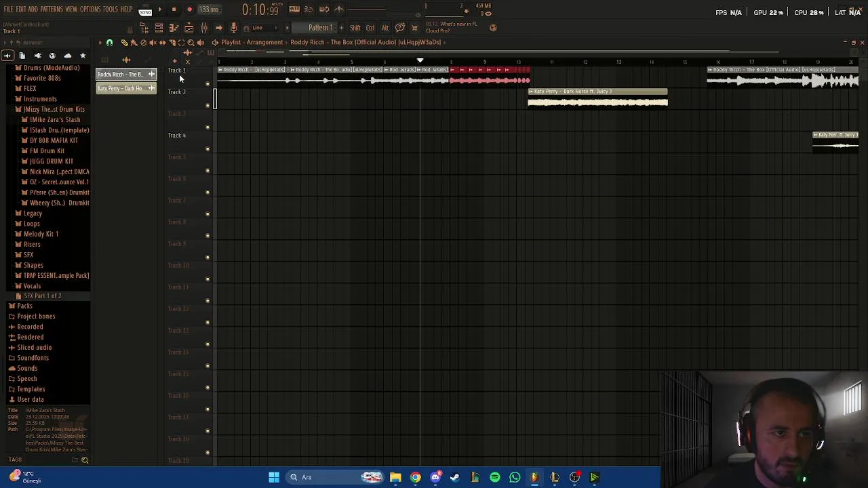Click the playhead marker on the timeline ruler
This screenshot has width=868, height=488.
pos(420,61)
